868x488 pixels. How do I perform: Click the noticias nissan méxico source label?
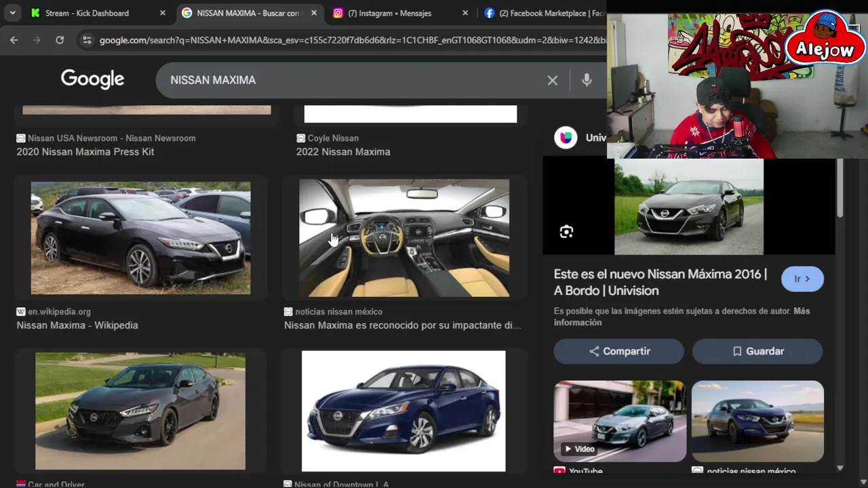338,312
